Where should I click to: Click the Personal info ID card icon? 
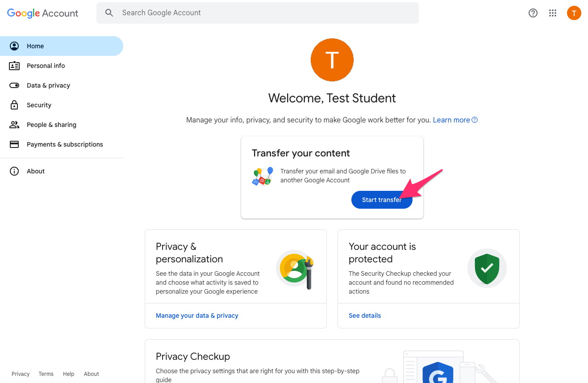coord(14,66)
